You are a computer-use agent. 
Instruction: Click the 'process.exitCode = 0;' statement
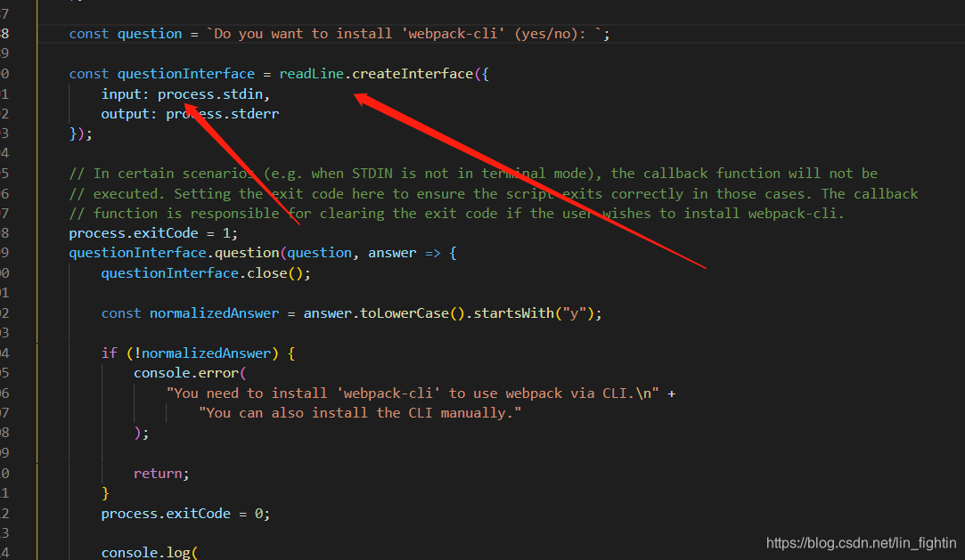point(186,514)
